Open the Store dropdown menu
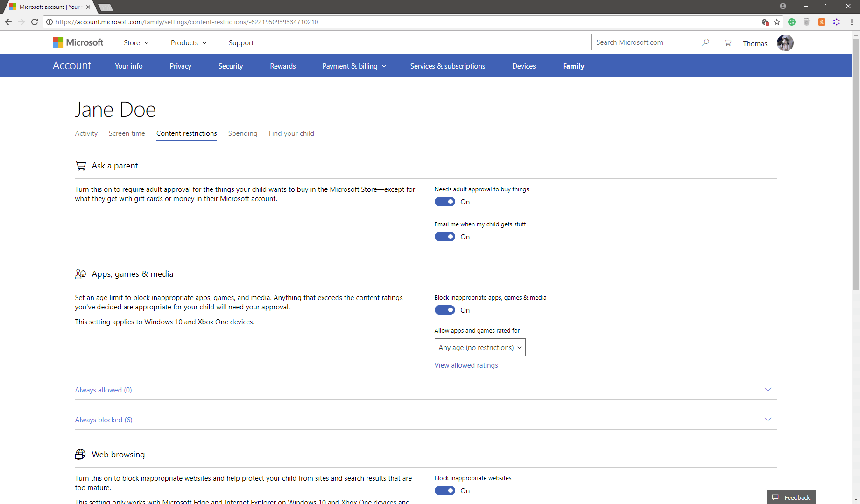The width and height of the screenshot is (860, 504). pyautogui.click(x=136, y=42)
